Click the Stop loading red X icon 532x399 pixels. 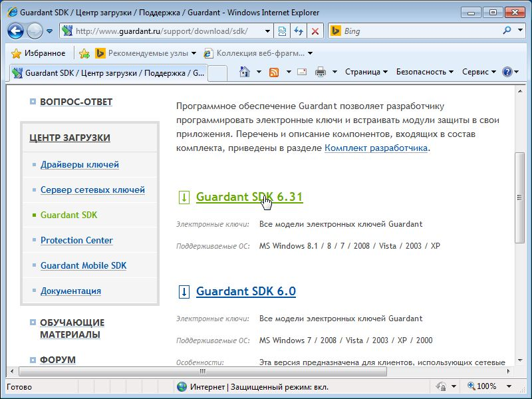pos(315,31)
